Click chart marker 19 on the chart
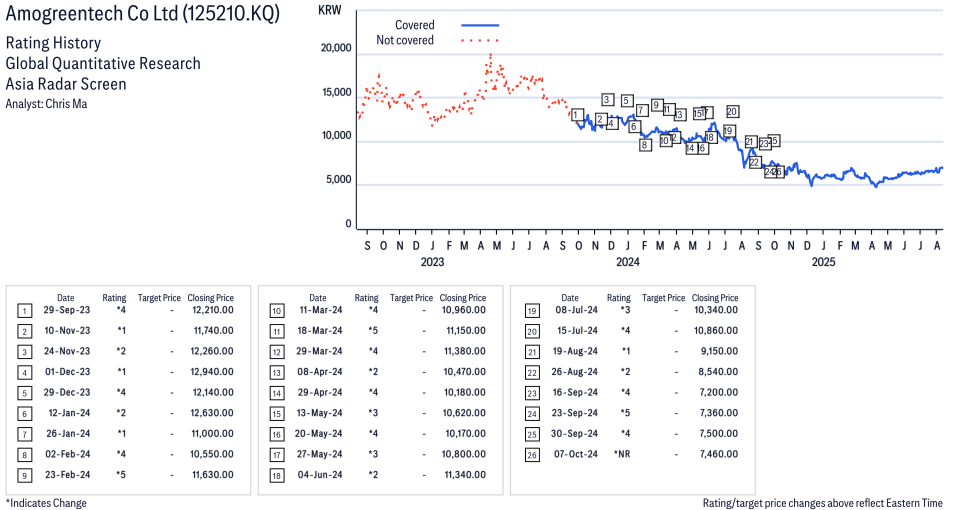Screen dimensions: 954x510 pos(728,131)
